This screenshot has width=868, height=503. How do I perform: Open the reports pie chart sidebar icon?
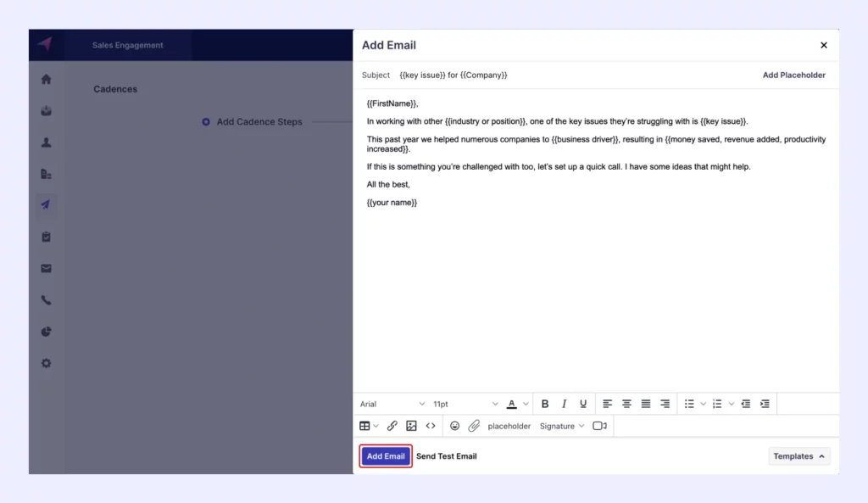pyautogui.click(x=45, y=332)
